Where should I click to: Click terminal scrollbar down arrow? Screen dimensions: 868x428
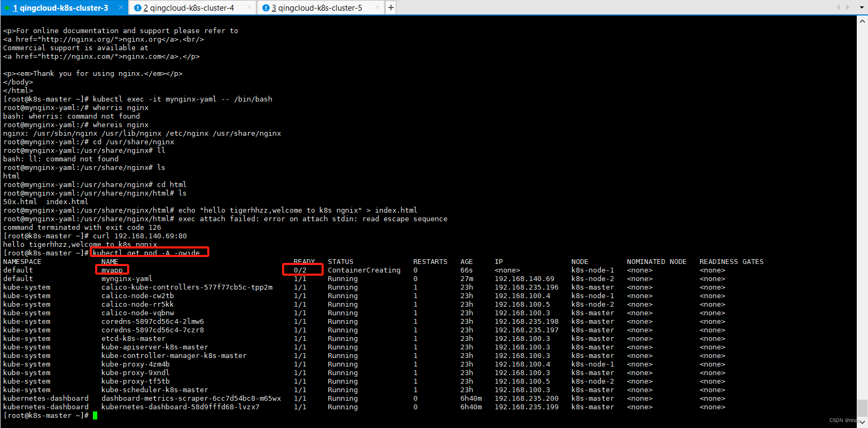pyautogui.click(x=862, y=422)
